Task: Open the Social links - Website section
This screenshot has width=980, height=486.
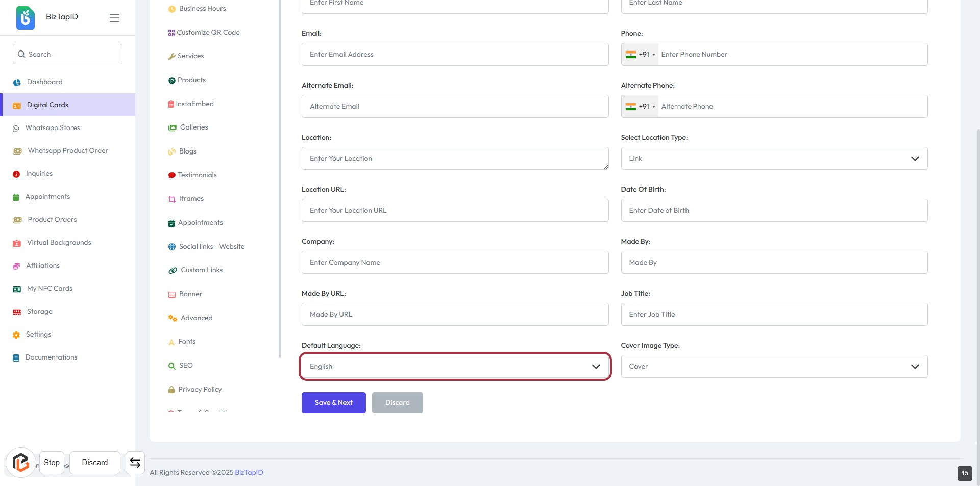Action: (x=211, y=247)
